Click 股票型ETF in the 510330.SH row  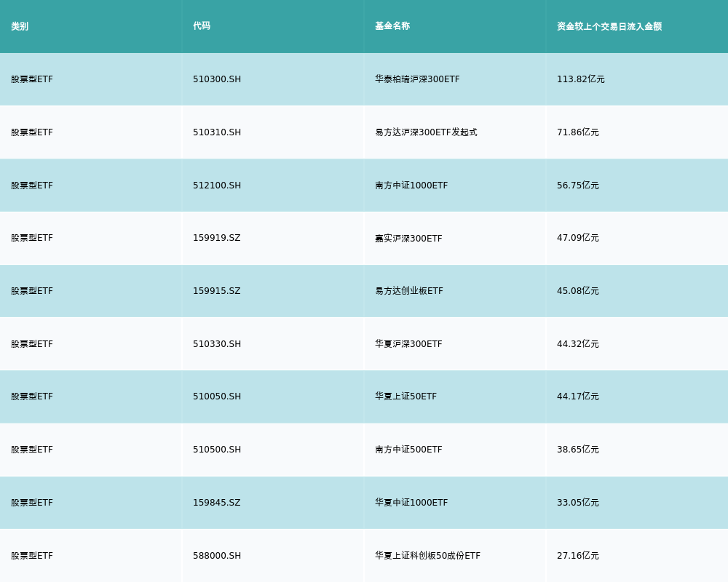click(32, 344)
